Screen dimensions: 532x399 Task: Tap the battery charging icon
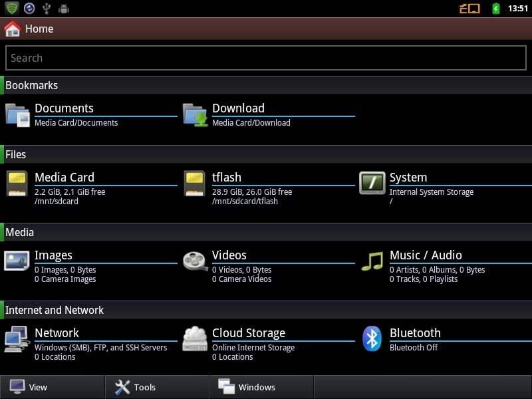coord(495,8)
